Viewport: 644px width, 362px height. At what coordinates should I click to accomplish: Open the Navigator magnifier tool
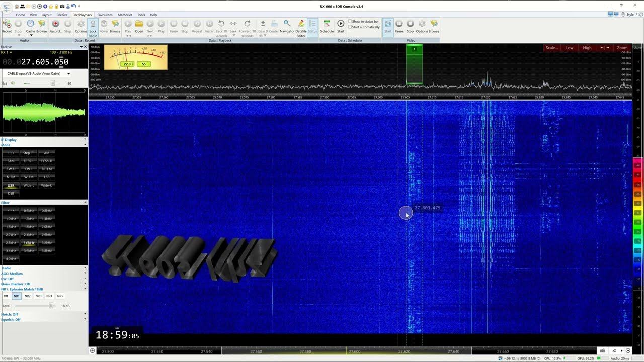tap(287, 26)
